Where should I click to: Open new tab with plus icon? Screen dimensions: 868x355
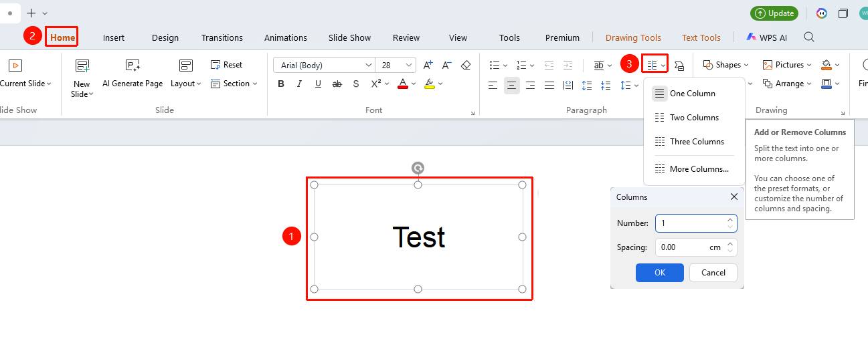pyautogui.click(x=31, y=13)
